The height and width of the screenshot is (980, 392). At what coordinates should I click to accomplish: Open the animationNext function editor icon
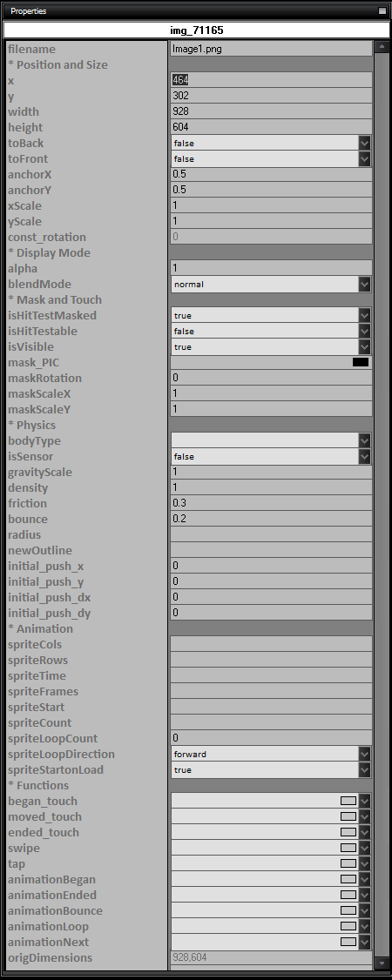348,941
